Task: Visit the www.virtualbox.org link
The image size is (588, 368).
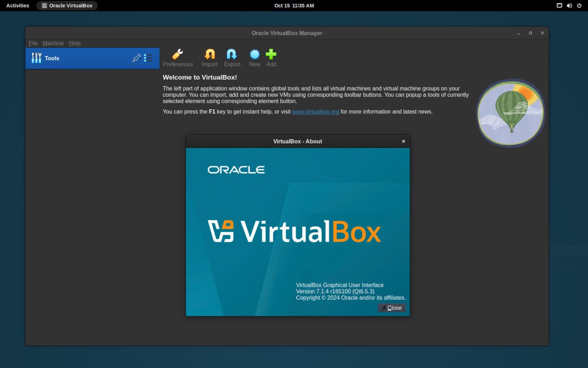Action: point(315,112)
